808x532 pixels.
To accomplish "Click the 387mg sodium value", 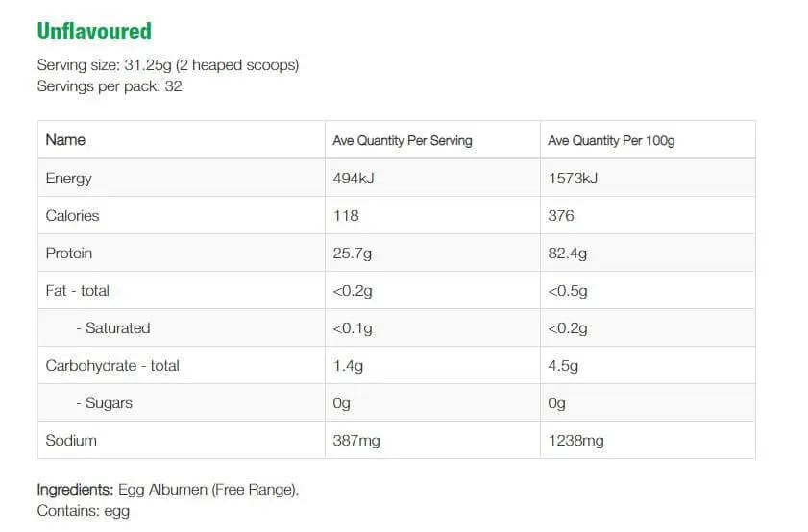I will tap(356, 441).
